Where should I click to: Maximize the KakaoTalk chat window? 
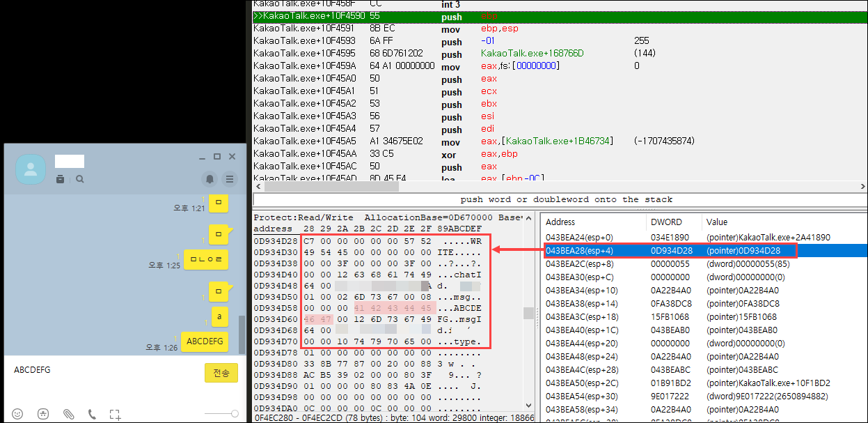(216, 157)
